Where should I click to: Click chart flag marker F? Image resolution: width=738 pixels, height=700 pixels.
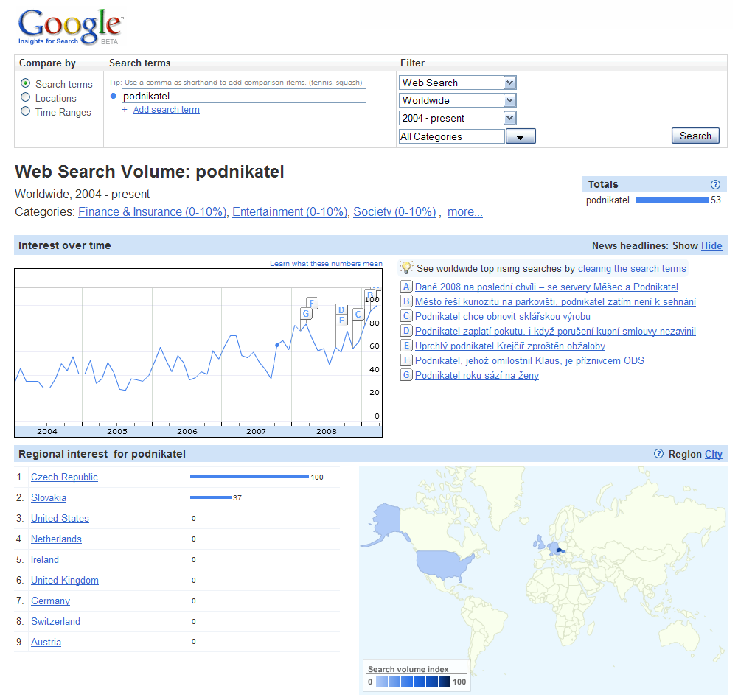pyautogui.click(x=312, y=303)
